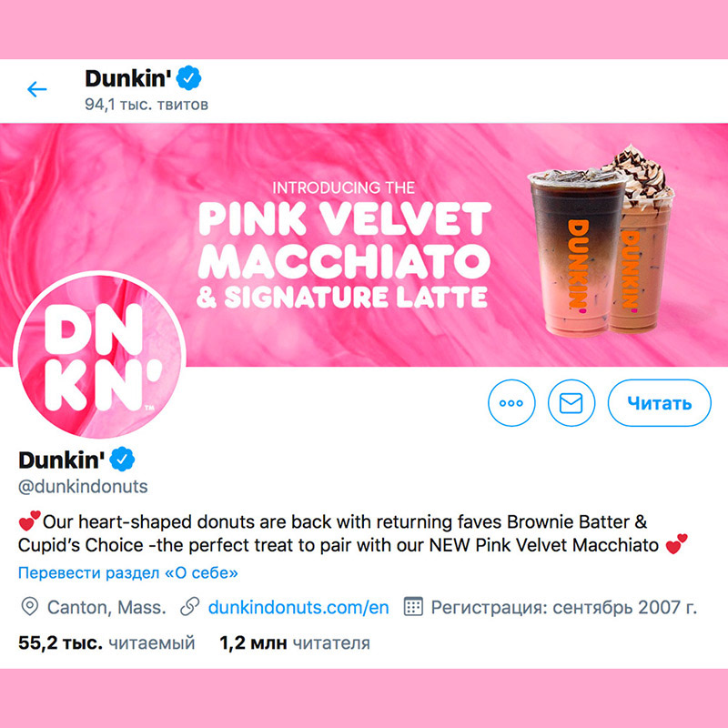The width and height of the screenshot is (728, 728).
Task: Click the verified badge in header
Action: pyautogui.click(x=189, y=78)
